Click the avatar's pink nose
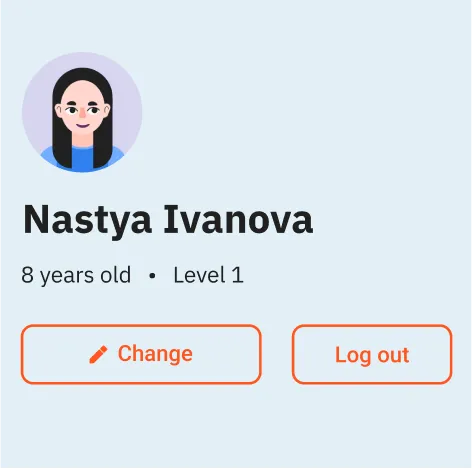Viewport: 472px width, 469px height. (x=82, y=114)
